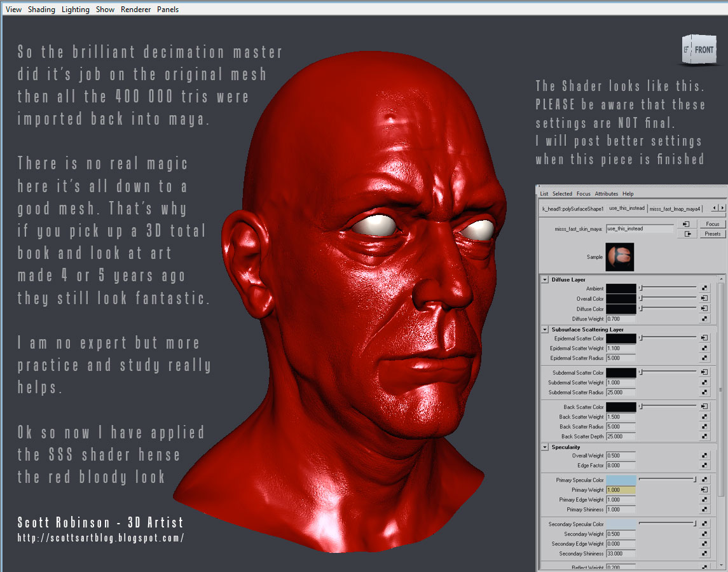Open the Back Scatter Color swatch
This screenshot has height=572, width=728.
pyautogui.click(x=621, y=407)
